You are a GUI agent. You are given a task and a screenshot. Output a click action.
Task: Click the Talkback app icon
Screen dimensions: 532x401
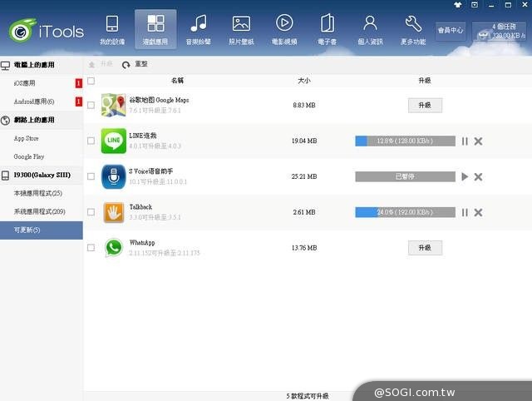coord(113,212)
